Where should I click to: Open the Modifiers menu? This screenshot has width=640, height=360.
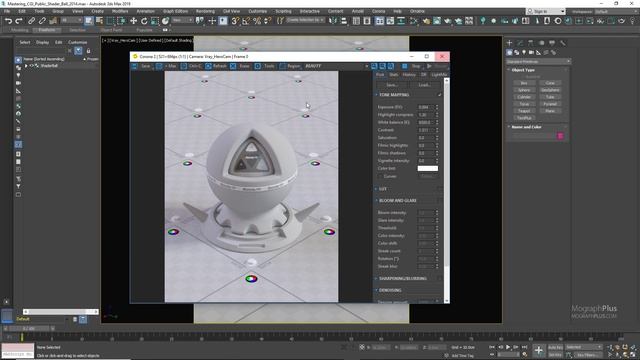coord(120,11)
